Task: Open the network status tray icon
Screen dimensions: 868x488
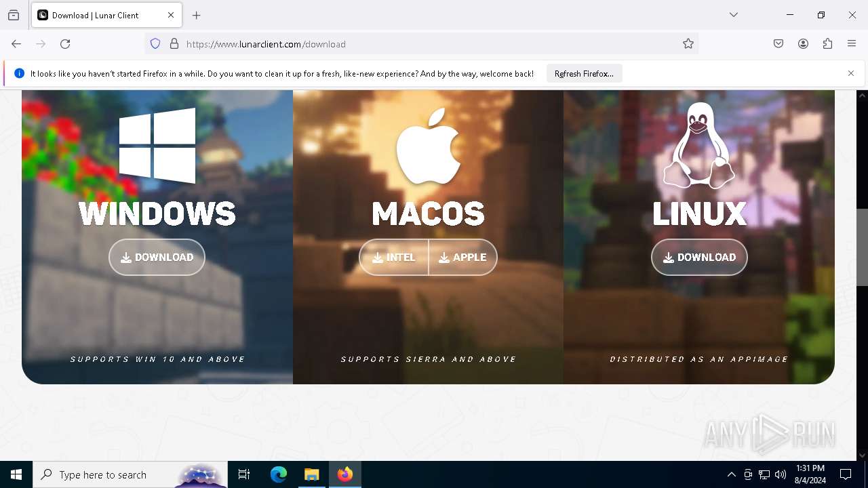Action: pos(764,474)
